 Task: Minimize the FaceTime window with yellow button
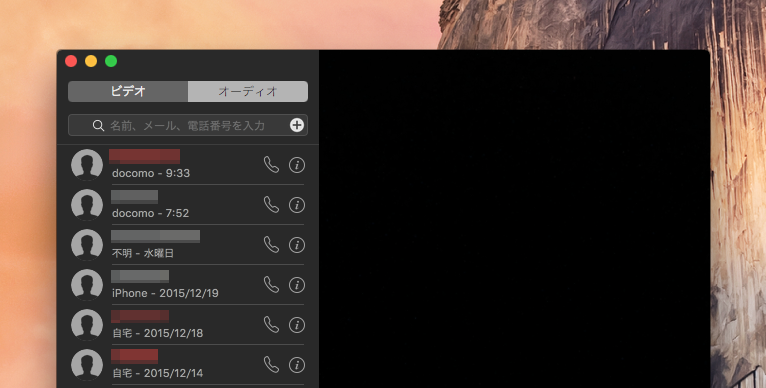coord(91,61)
